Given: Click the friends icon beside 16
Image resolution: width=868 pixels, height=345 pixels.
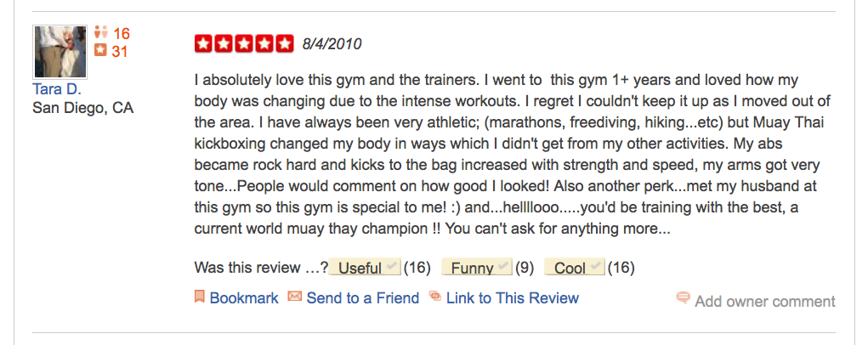Looking at the screenshot, I should (x=100, y=33).
